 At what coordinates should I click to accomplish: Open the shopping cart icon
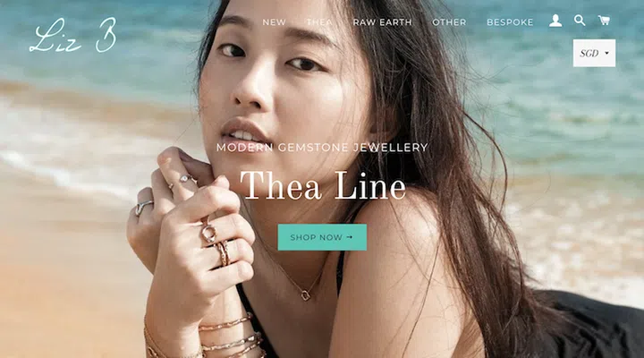(604, 21)
